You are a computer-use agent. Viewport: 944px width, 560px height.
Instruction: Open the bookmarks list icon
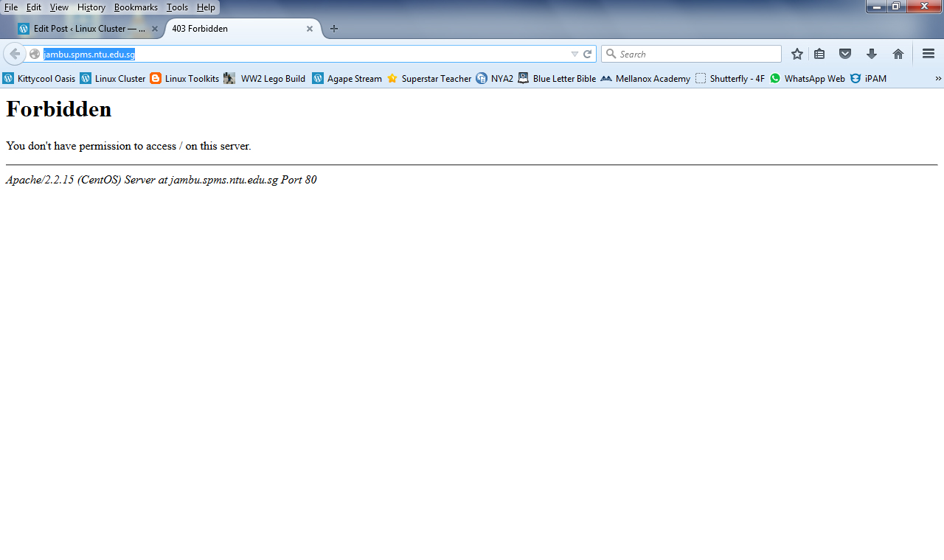(x=819, y=54)
